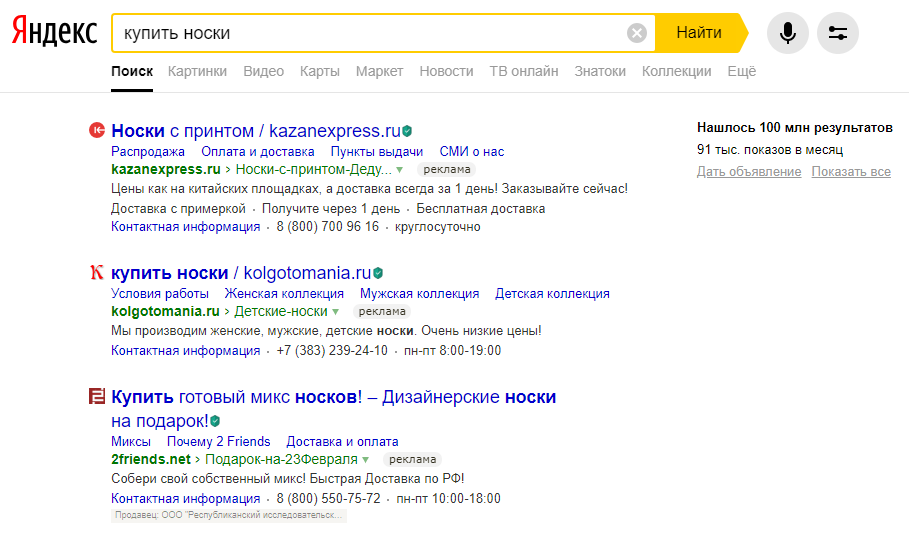Click the kolgotomania K favicon
The width and height of the screenshot is (909, 533).
[x=97, y=272]
